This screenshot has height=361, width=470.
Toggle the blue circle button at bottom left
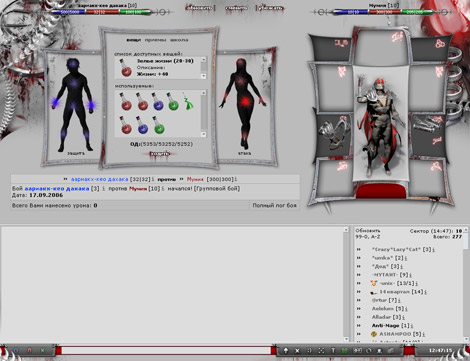click(x=16, y=350)
